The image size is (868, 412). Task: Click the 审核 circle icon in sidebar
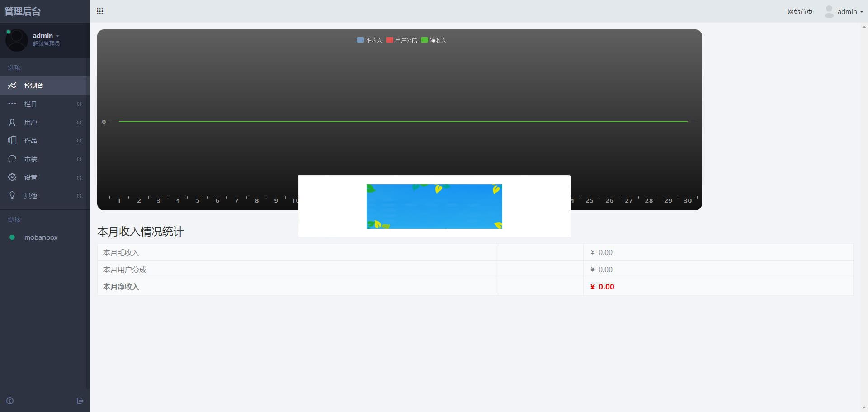pos(12,159)
